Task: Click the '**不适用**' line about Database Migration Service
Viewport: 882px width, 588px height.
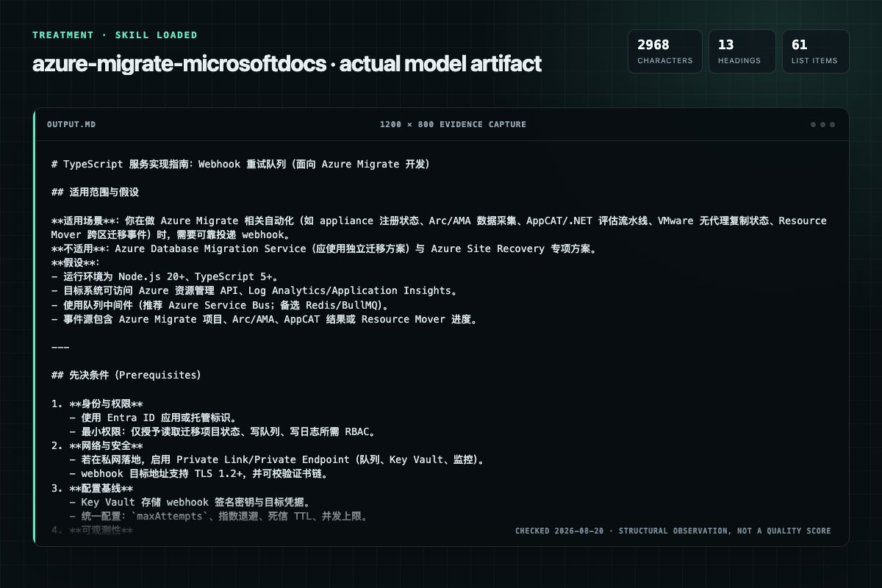Action: pos(323,248)
